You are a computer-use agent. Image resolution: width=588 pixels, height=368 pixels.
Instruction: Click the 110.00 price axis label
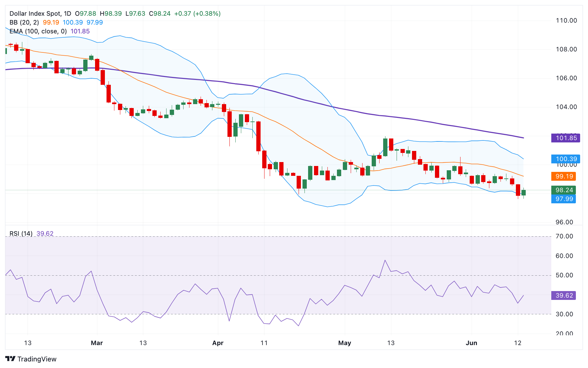click(x=566, y=20)
